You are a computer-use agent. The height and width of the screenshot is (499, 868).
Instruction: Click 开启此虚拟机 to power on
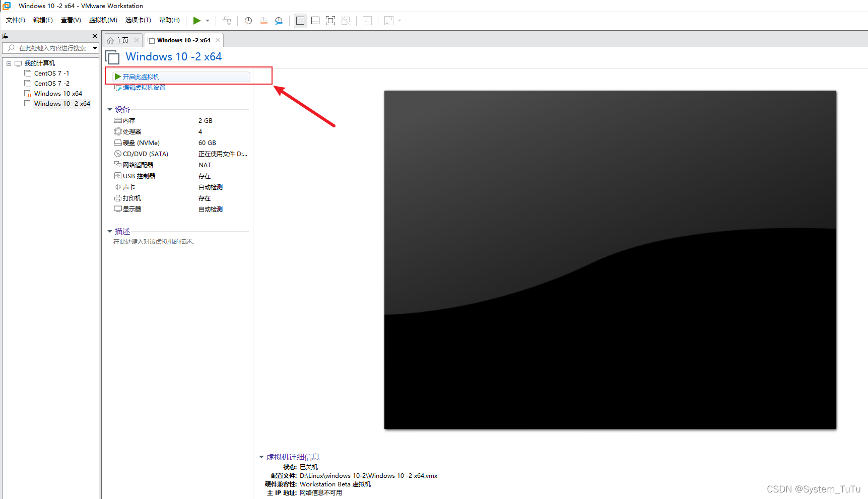[181, 77]
